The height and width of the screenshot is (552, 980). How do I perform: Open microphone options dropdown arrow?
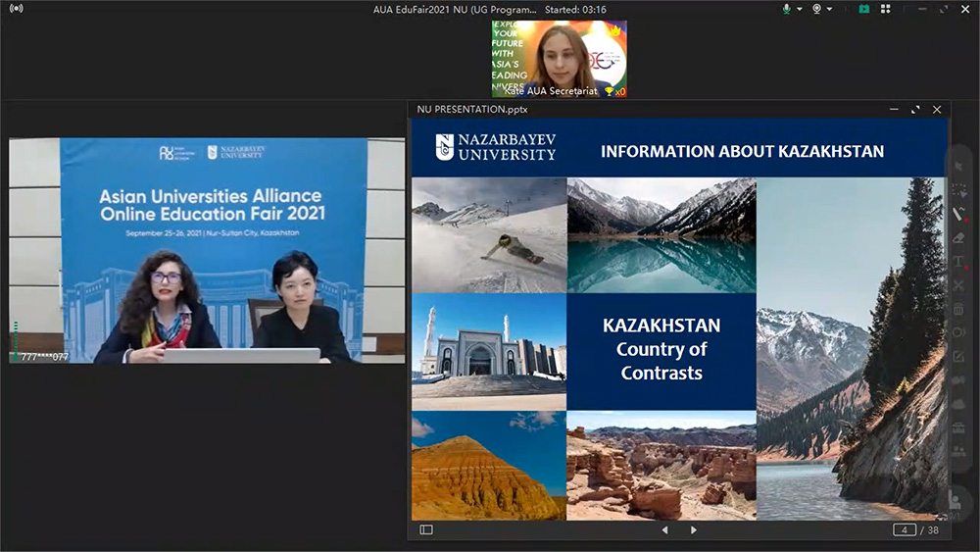(800, 10)
